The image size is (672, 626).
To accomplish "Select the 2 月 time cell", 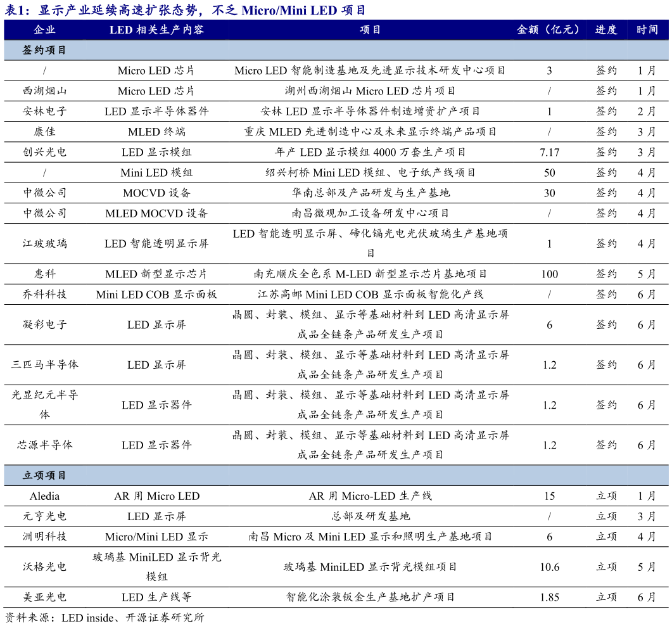I will pos(647,112).
